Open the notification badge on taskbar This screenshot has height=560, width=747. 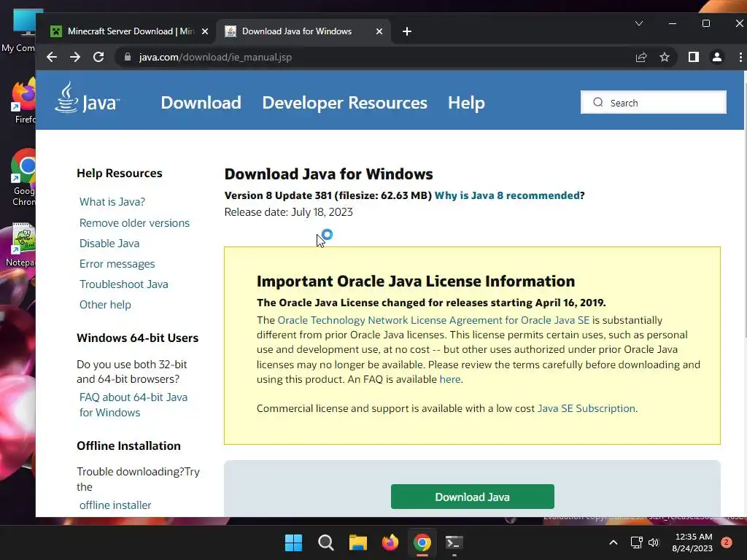[x=727, y=542]
